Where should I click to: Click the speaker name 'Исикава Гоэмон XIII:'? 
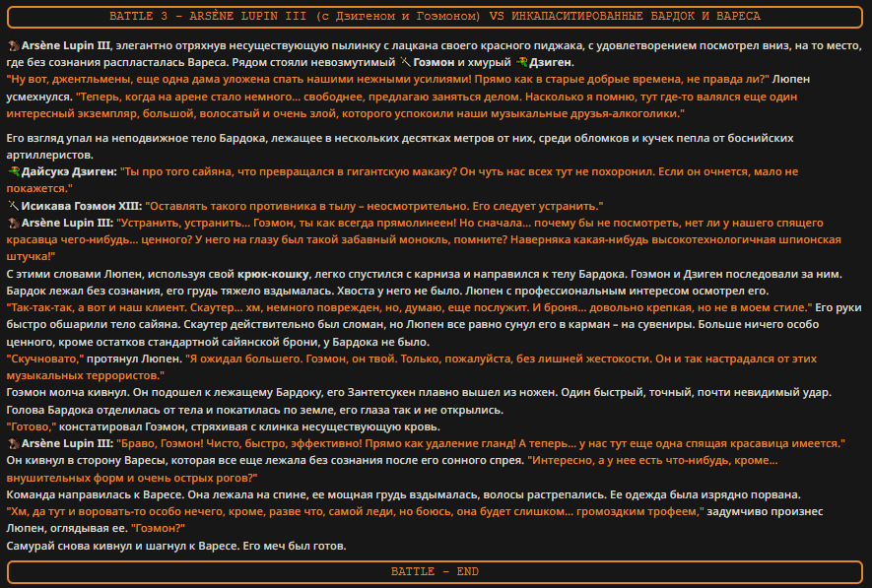pos(82,206)
